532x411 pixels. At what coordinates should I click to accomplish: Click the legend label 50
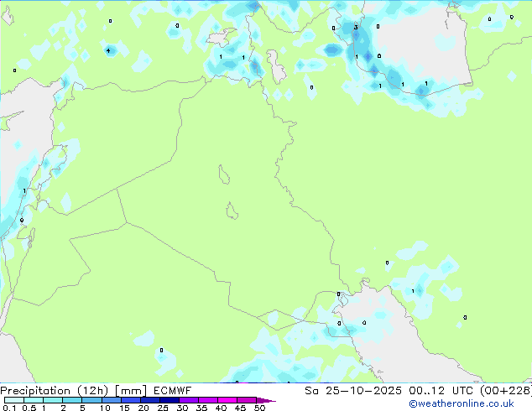click(x=259, y=408)
